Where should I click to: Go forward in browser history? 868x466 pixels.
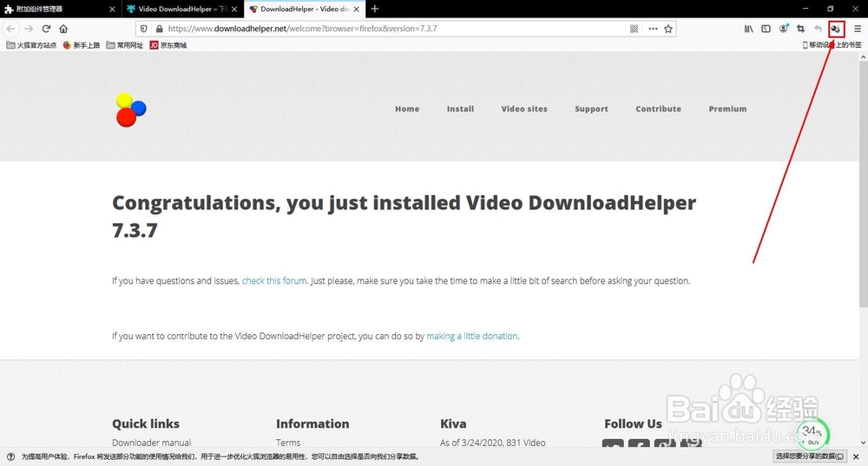pos(29,29)
